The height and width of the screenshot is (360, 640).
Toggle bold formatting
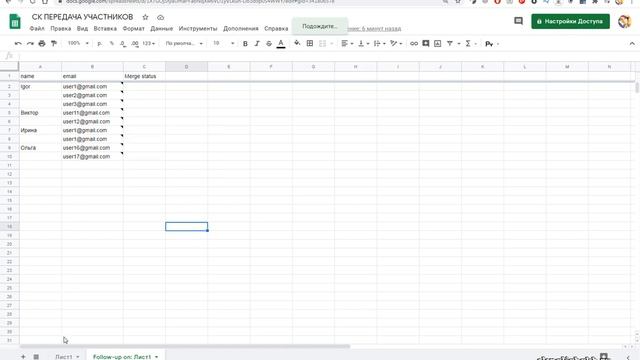(245, 44)
